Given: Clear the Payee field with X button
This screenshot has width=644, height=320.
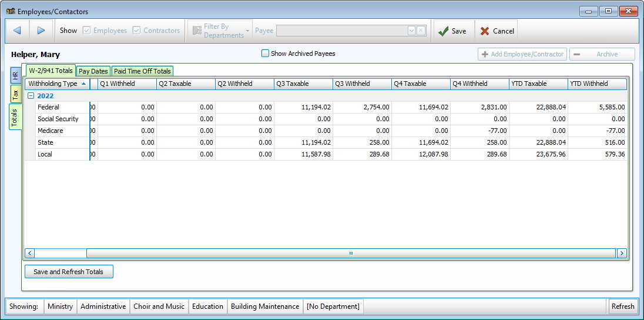Looking at the screenshot, I should coord(421,31).
